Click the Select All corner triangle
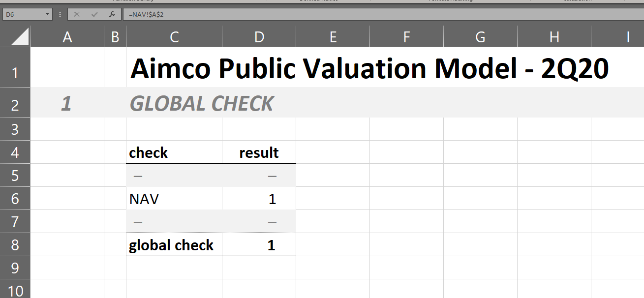This screenshot has height=298, width=644. [x=20, y=37]
